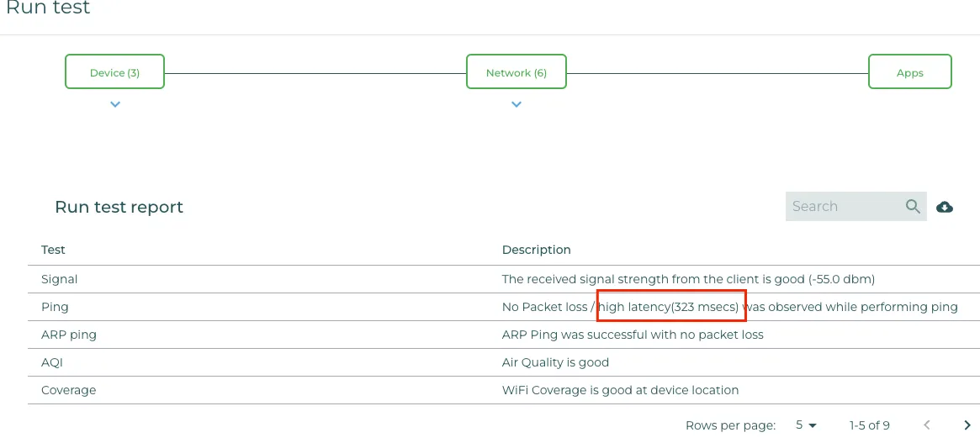Screen dimensions: 980x443
Task: Click the signal strength -55.0 dbm description
Action: (688, 279)
